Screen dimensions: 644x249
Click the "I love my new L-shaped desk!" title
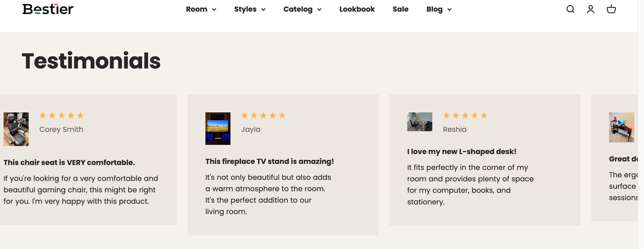[x=461, y=151]
